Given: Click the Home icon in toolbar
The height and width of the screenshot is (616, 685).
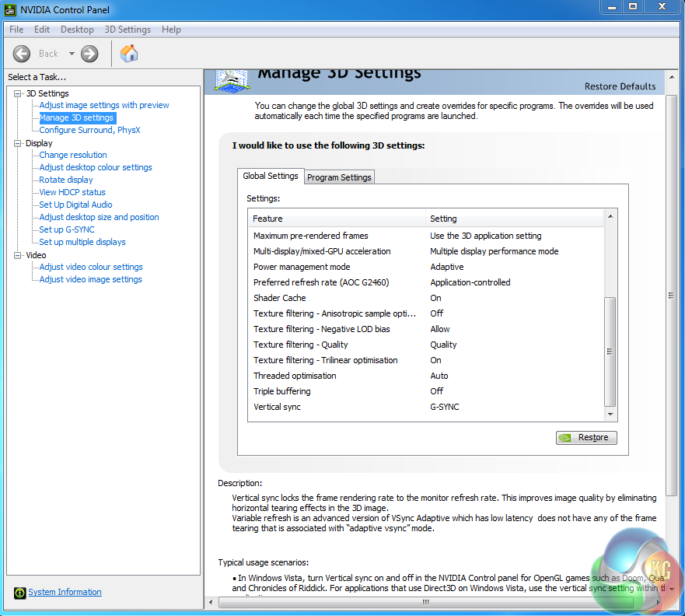Looking at the screenshot, I should [129, 54].
